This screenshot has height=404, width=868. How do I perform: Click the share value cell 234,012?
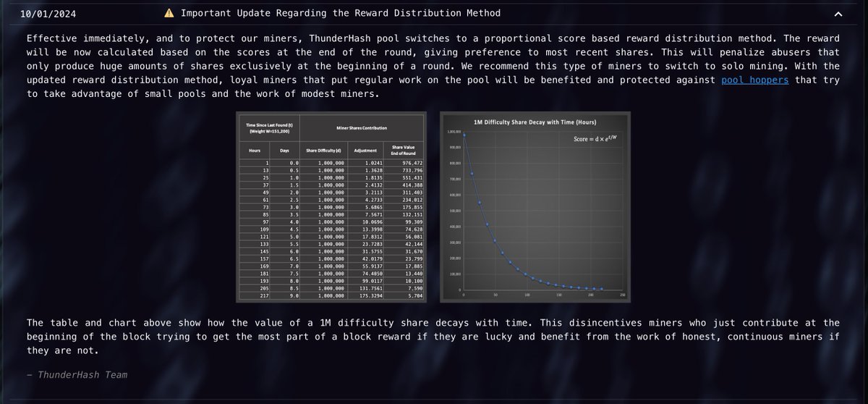[413, 200]
